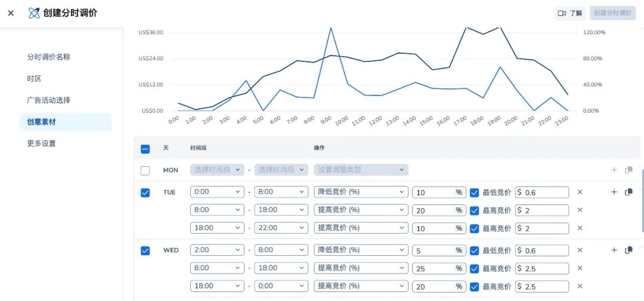Open 广告活动选择 section
644x301 pixels.
(x=49, y=100)
